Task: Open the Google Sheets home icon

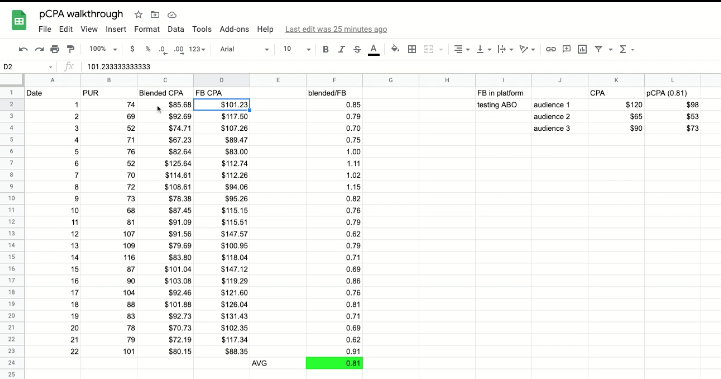Action: pos(19,21)
